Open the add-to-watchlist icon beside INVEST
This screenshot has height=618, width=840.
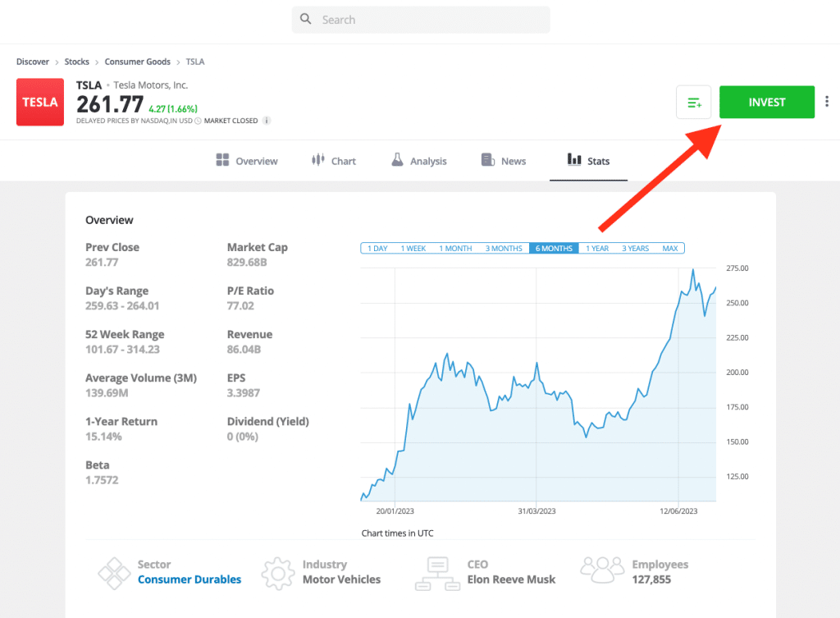pyautogui.click(x=694, y=101)
